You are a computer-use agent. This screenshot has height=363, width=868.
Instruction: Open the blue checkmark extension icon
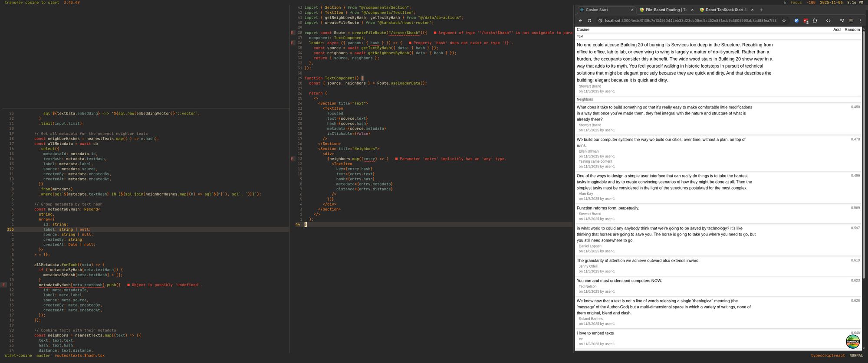click(796, 20)
